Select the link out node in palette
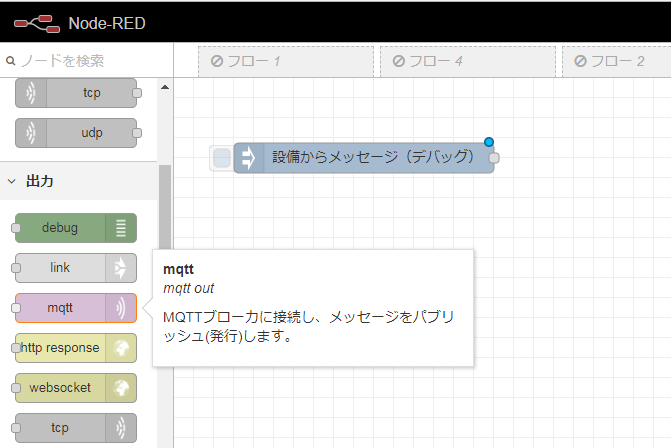 [x=76, y=268]
